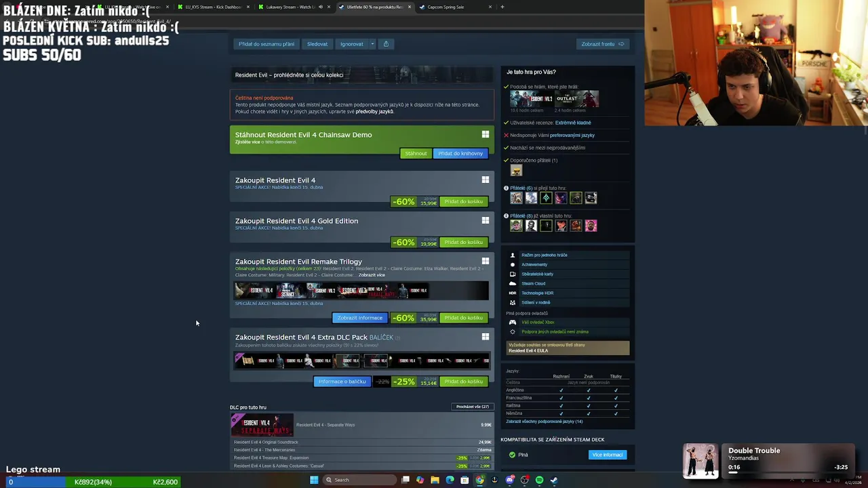868x488 pixels.
Task: Click Procházet vše (27) DLC button
Action: [473, 407]
